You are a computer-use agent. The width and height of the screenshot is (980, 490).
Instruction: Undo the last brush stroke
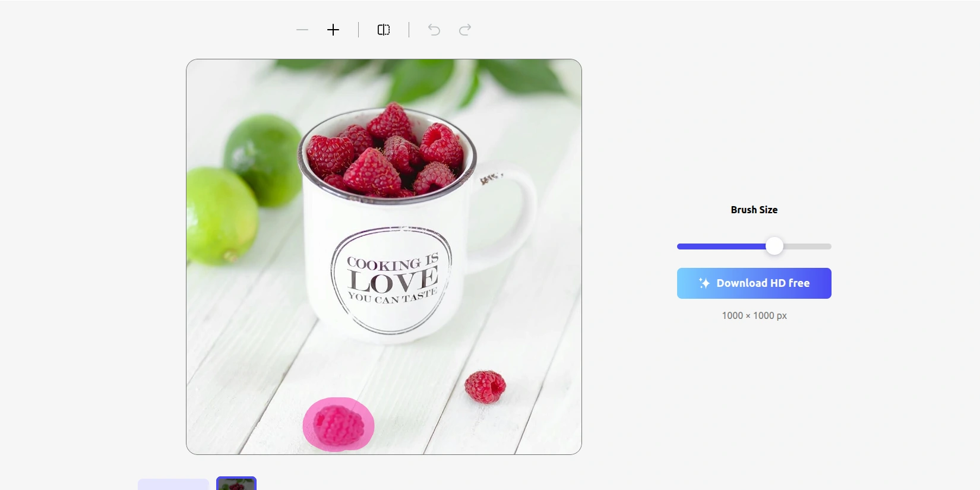point(434,30)
